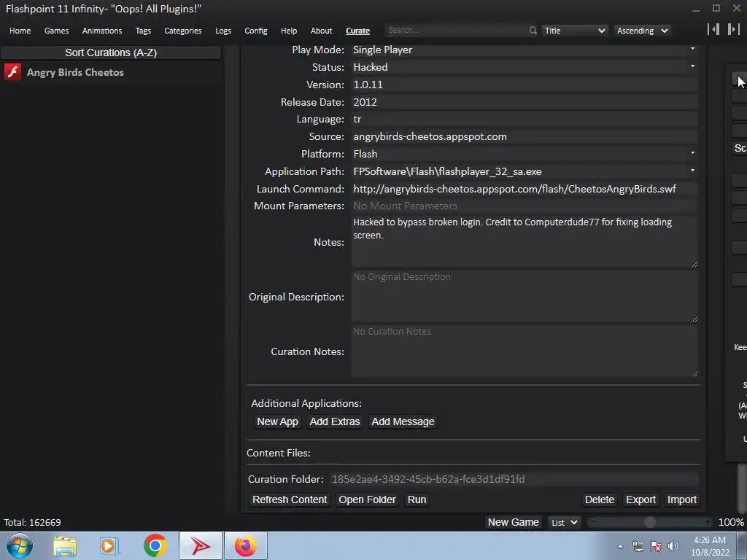This screenshot has height=560, width=747.
Task: Click the Run button
Action: [417, 499]
